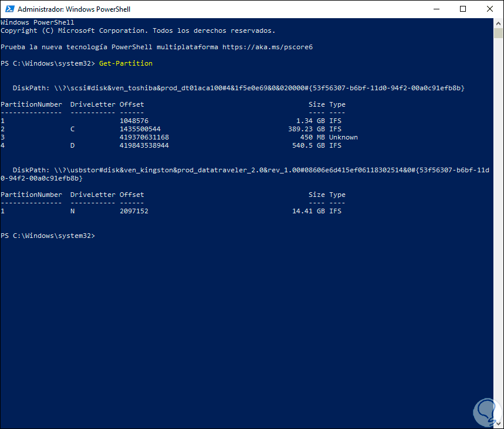Click the scrollbar up arrow

pos(498,23)
